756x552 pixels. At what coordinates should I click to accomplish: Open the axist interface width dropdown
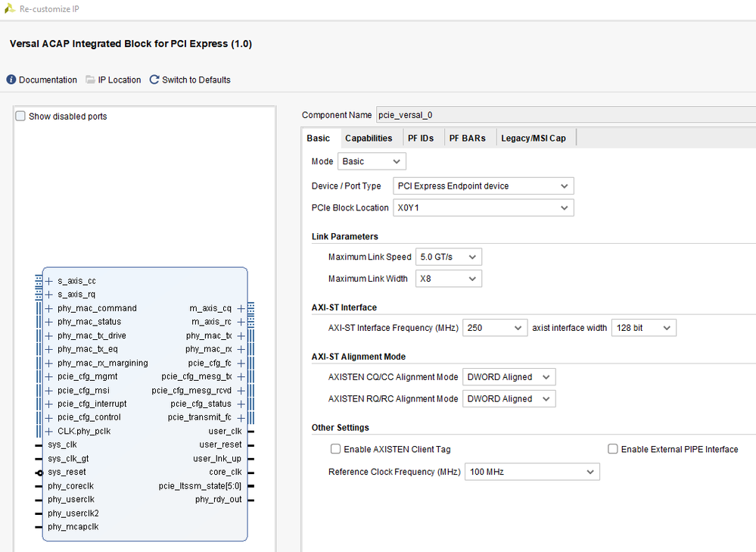(x=643, y=328)
